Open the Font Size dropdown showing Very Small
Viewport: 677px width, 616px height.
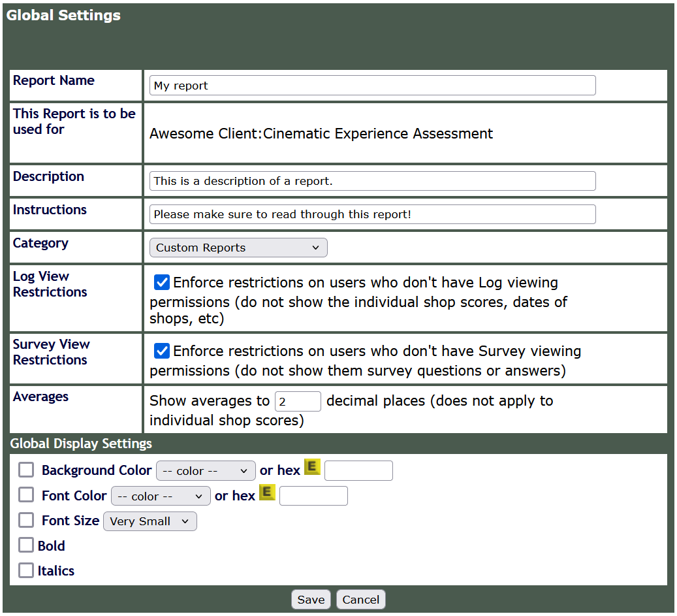150,521
